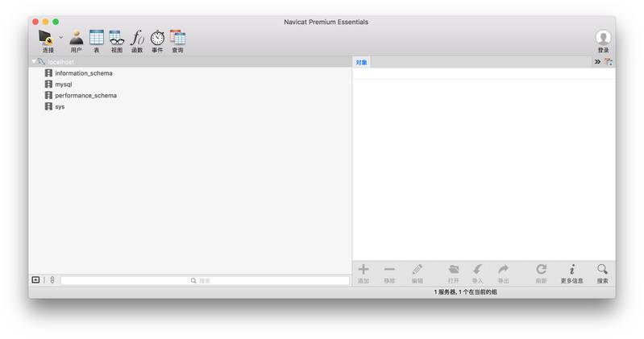
Task: Open the 函数 (Function) f() icon
Action: pos(137,37)
